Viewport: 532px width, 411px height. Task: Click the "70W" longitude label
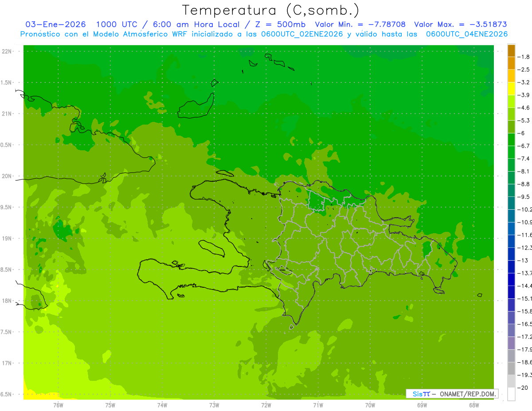[x=370, y=405]
